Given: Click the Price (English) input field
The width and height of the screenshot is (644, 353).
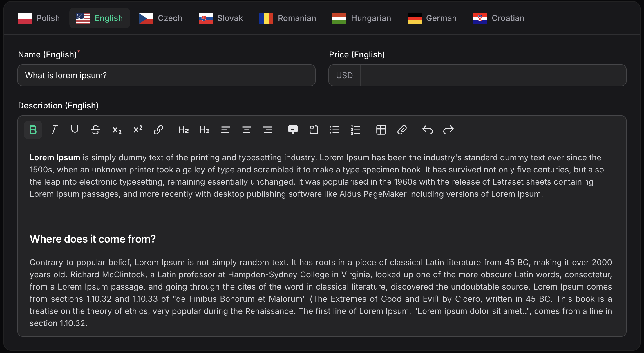Looking at the screenshot, I should [x=493, y=75].
